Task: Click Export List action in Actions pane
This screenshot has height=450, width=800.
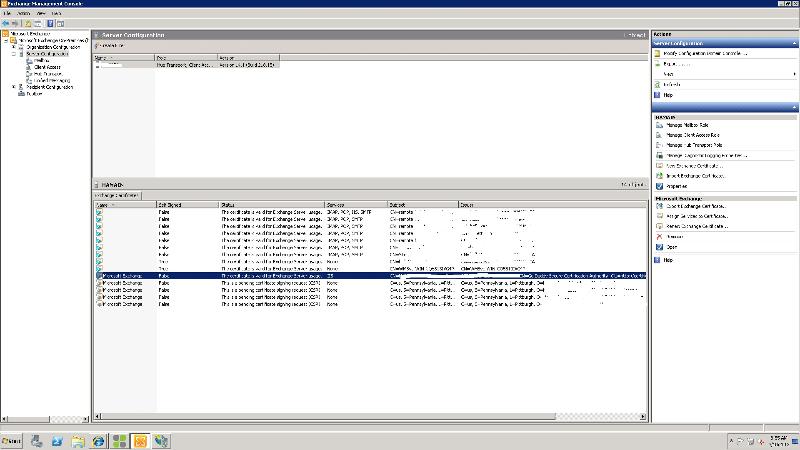Action: tap(677, 64)
